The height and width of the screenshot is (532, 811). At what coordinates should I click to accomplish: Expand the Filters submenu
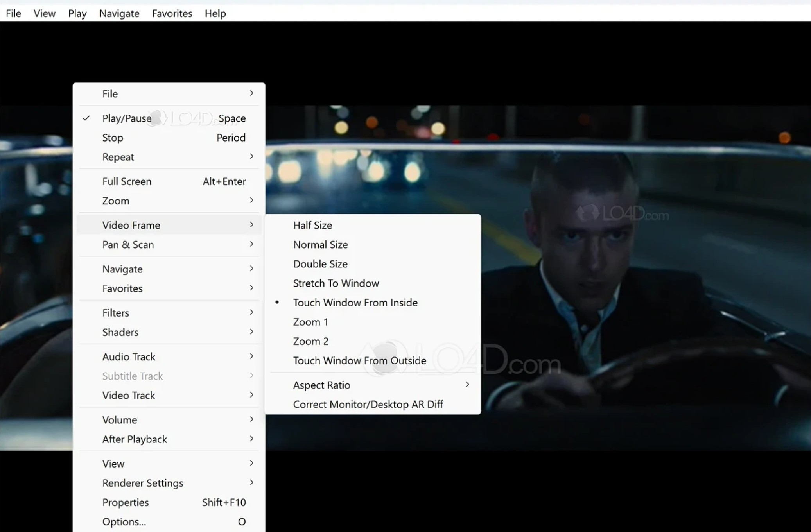pyautogui.click(x=169, y=313)
